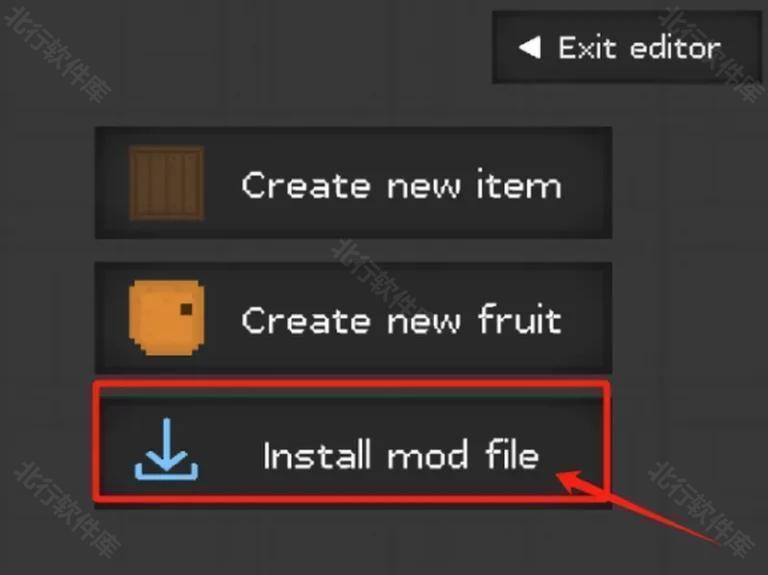Screen dimensions: 768x575
Task: Select the Create new fruit menu entry
Action: [x=353, y=318]
